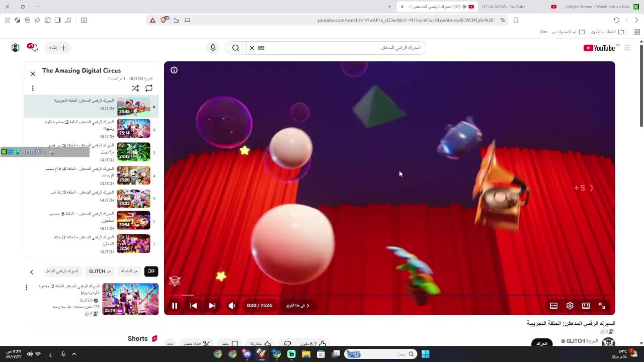Open video player settings gear
Image resolution: width=644 pixels, height=362 pixels.
click(x=570, y=306)
